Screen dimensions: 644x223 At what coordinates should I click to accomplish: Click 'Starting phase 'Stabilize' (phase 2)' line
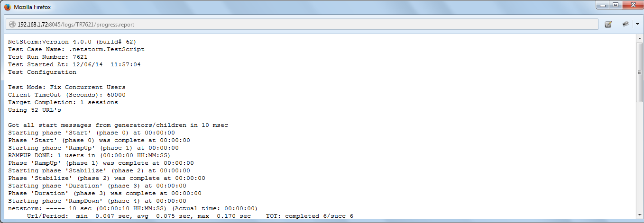(99, 170)
